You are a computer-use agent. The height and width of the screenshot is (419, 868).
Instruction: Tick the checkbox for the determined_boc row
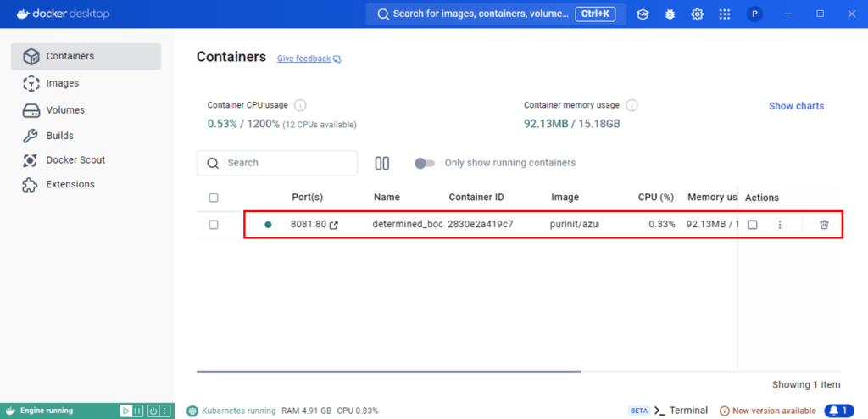coord(214,225)
